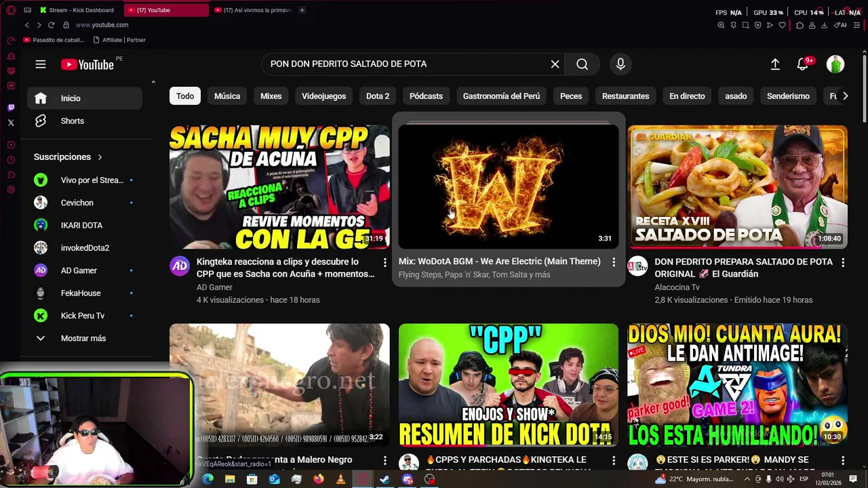Open Sacha muy CPP video thumbnail

pos(279,187)
